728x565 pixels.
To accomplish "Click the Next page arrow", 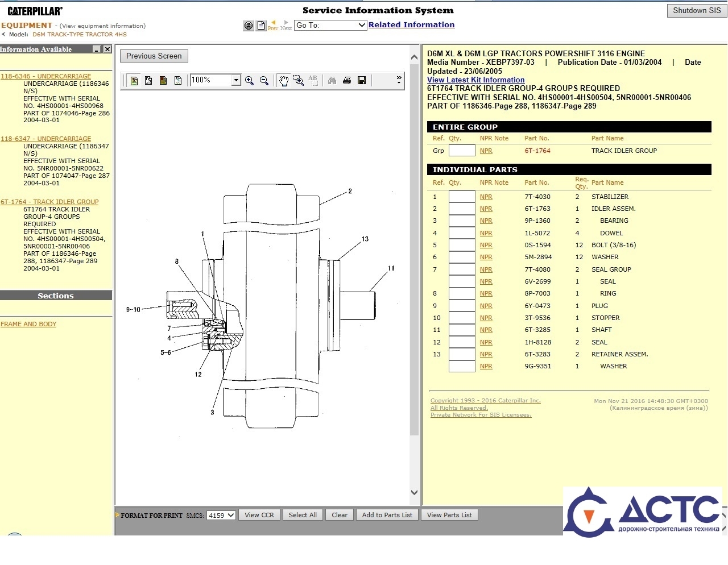I will pos(286,25).
